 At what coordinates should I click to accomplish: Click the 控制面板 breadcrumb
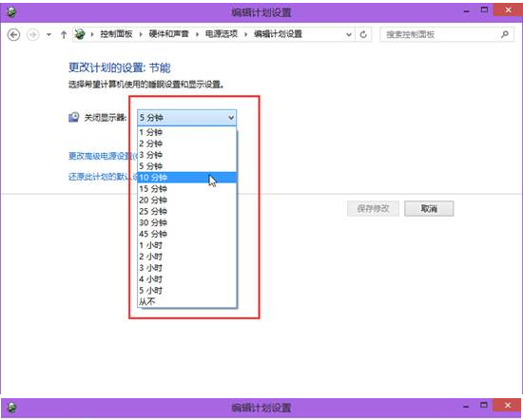(116, 34)
